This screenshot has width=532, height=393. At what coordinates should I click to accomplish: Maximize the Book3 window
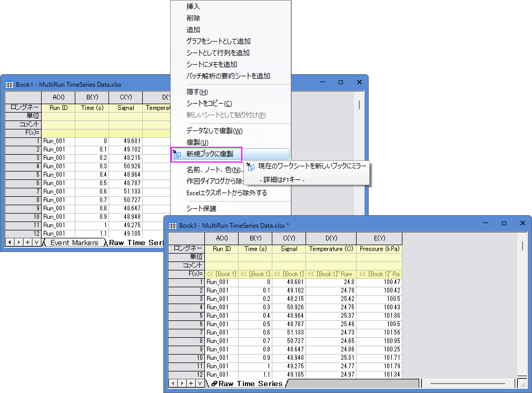504,223
